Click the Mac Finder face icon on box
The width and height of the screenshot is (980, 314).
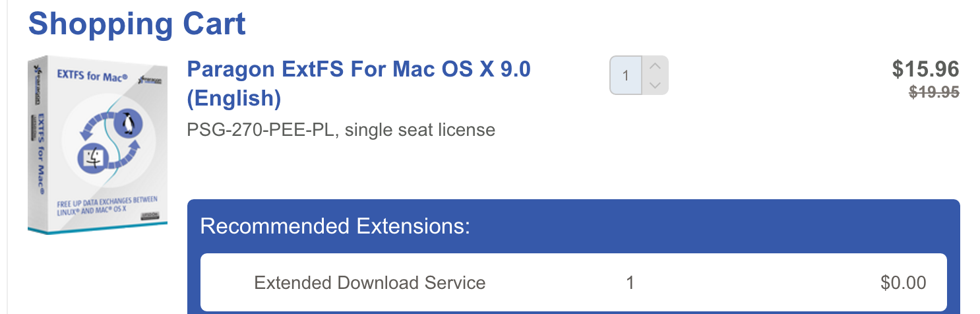coord(92,158)
